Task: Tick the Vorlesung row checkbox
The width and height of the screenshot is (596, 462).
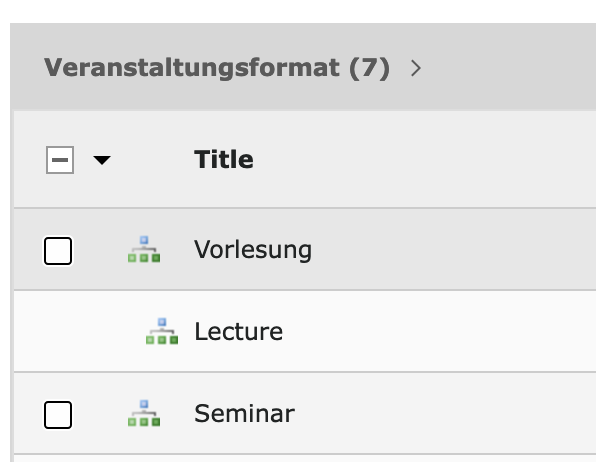Action: coord(58,251)
